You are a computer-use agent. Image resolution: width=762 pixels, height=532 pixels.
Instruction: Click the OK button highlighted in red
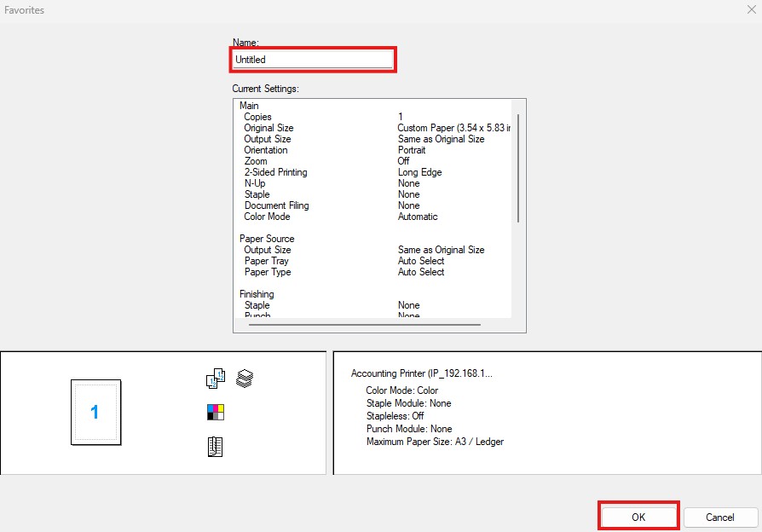coord(638,516)
